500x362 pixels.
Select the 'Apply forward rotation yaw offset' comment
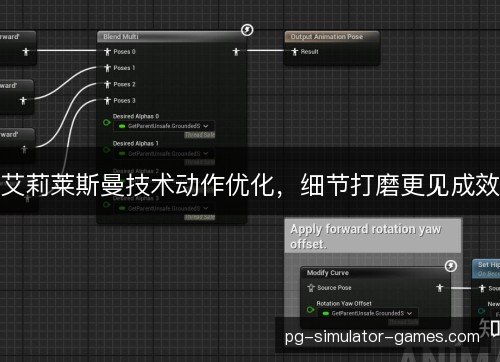tap(373, 236)
